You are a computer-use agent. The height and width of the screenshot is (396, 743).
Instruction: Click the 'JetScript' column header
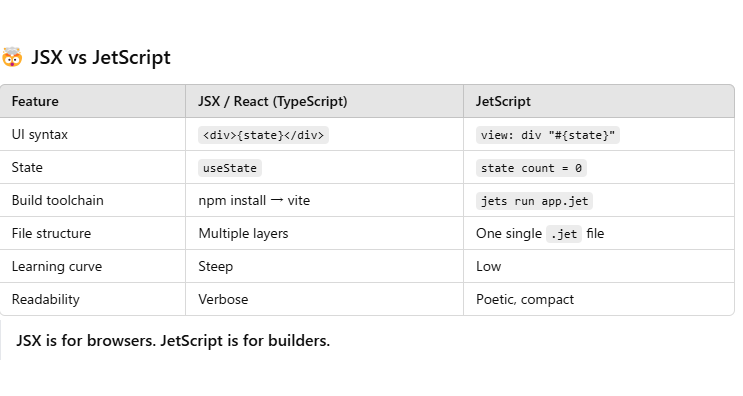point(503,101)
